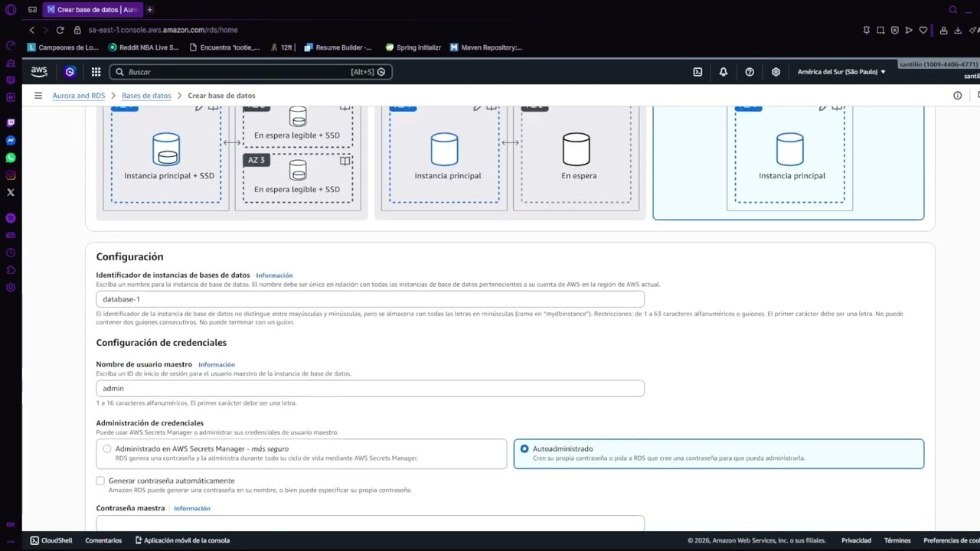Open the 12ft bookmark
This screenshot has height=551, width=980.
(282, 47)
